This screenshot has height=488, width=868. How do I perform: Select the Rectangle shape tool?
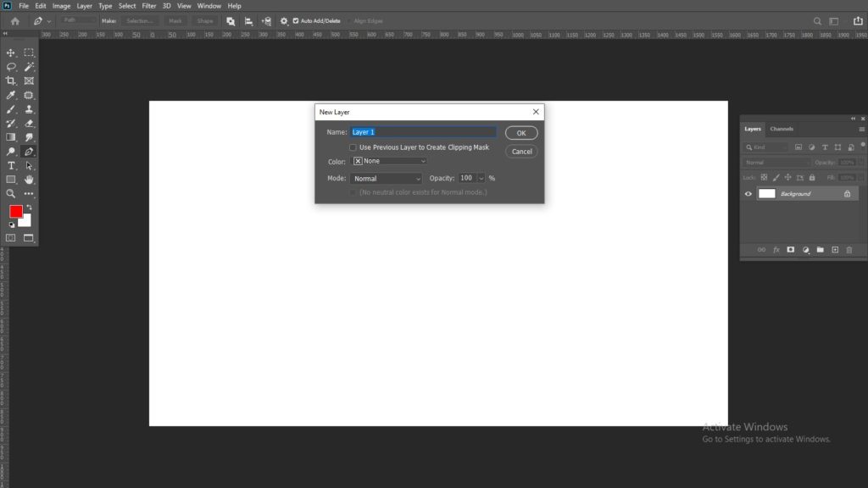[10, 180]
